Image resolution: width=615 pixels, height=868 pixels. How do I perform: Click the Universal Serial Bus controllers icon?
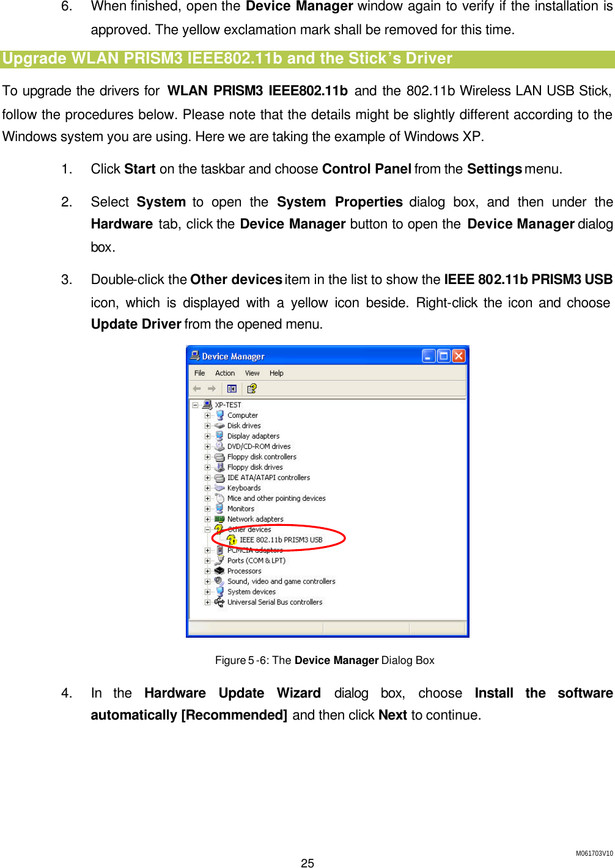[220, 602]
